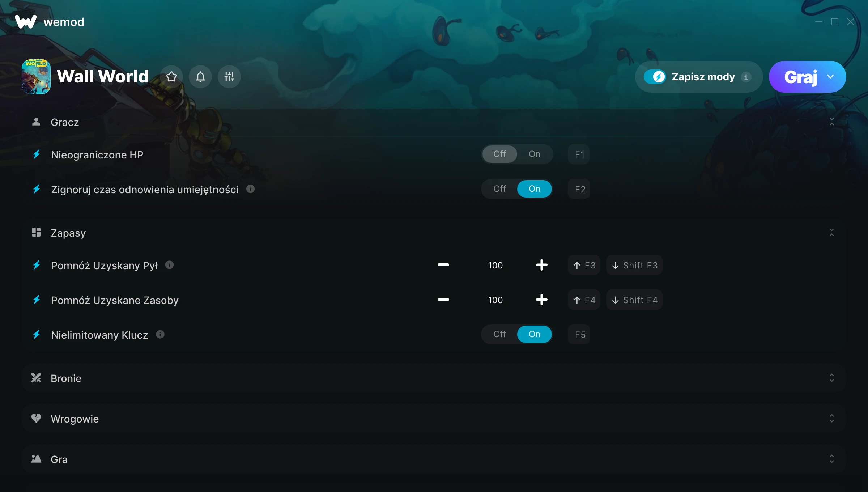
Task: Expand the Bronie category
Action: (x=434, y=378)
